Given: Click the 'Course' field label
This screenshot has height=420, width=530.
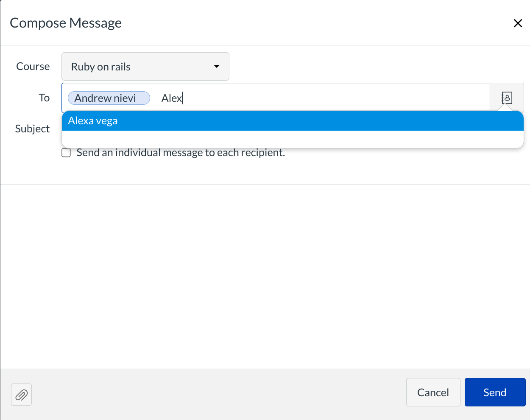Looking at the screenshot, I should tap(33, 67).
